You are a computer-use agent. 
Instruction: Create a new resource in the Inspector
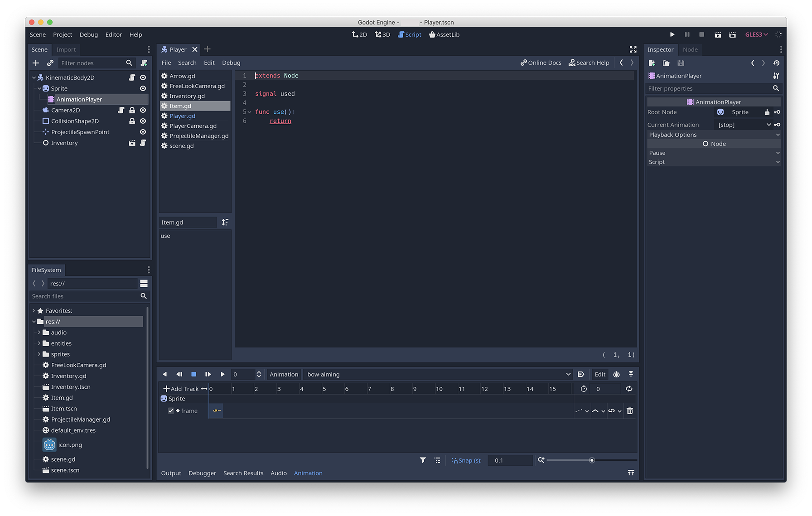pos(652,63)
